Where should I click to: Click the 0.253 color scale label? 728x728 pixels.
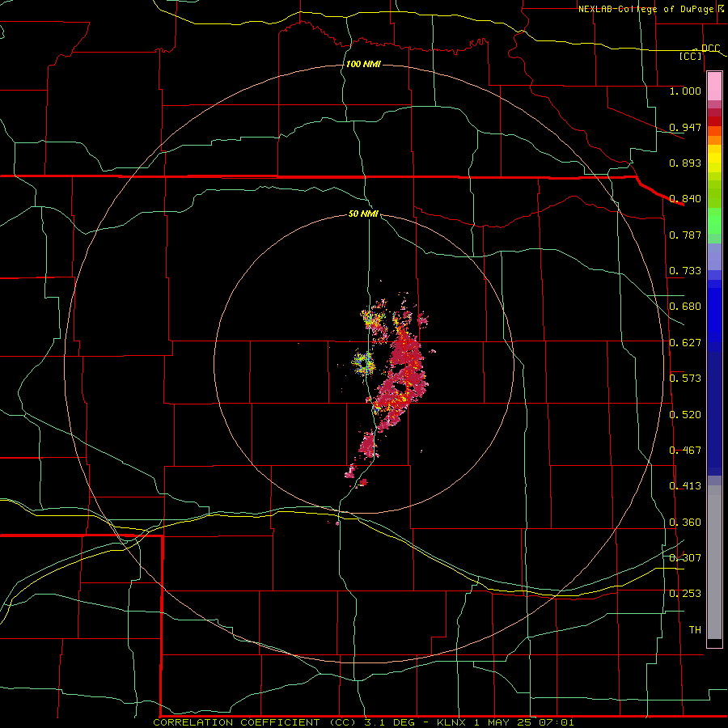tap(685, 594)
